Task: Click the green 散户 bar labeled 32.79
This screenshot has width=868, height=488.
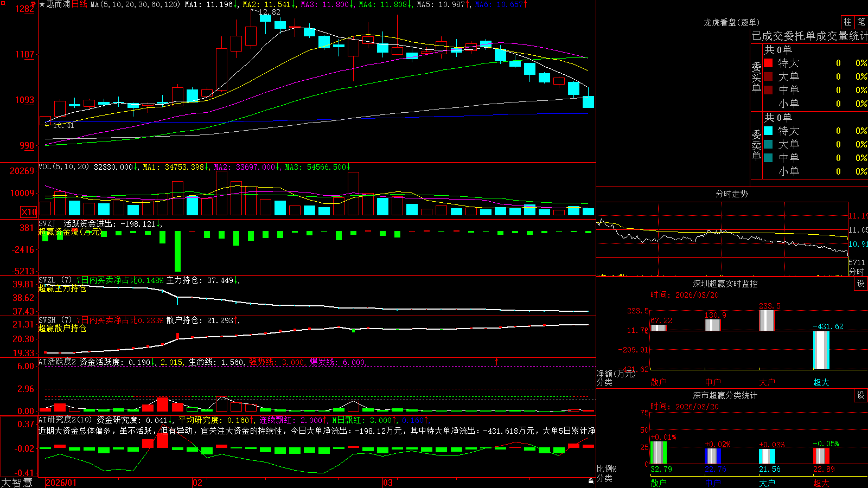Action: [x=659, y=453]
